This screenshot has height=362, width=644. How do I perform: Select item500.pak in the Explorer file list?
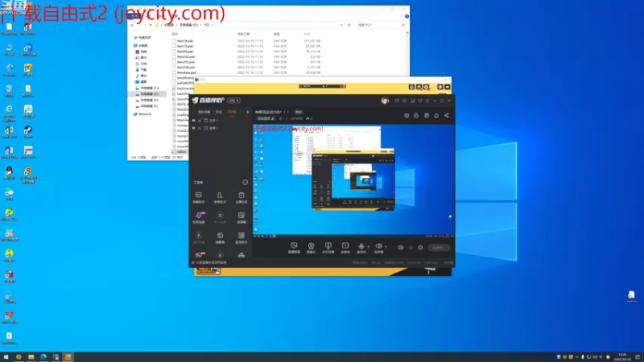pos(186,68)
